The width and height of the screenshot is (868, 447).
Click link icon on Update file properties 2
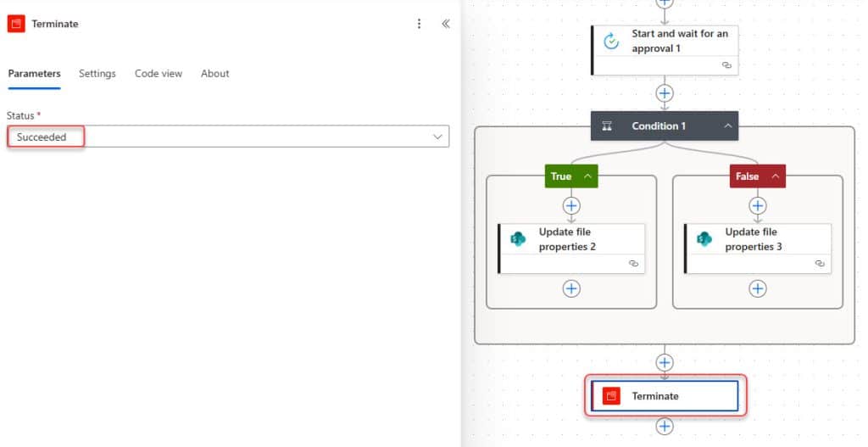click(x=633, y=264)
